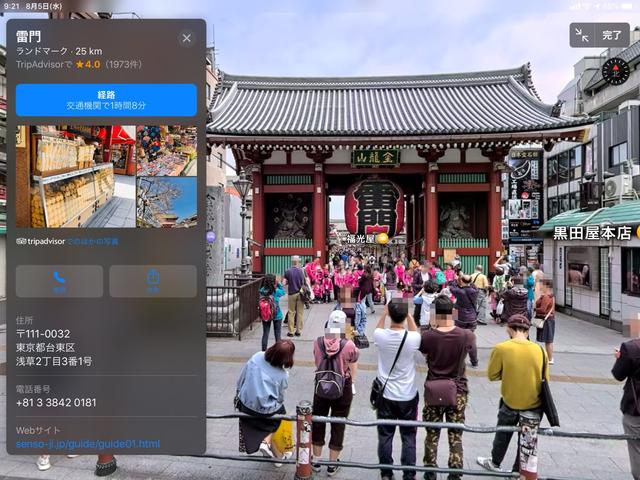Open the senso-ji.jp website link
The width and height of the screenshot is (640, 480).
coord(88,444)
